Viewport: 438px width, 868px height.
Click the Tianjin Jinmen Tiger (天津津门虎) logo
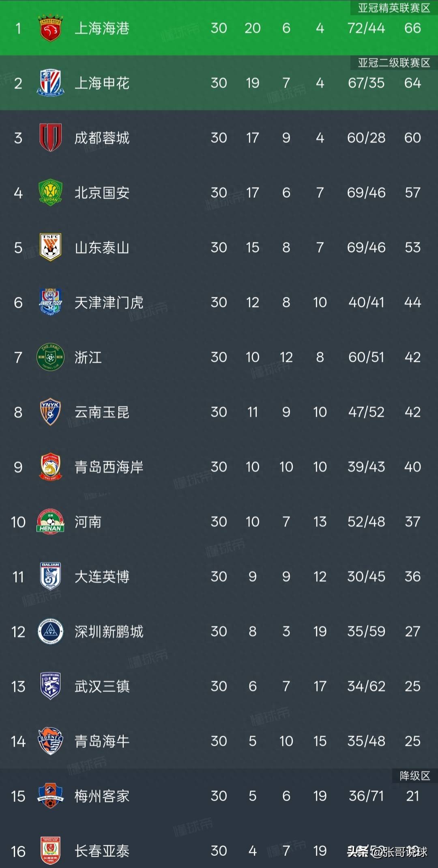pos(50,302)
